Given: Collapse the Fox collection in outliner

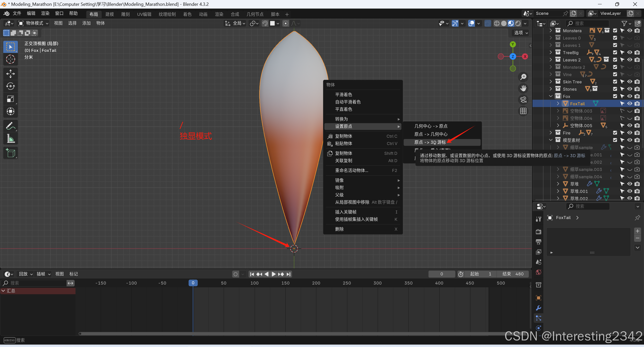Looking at the screenshot, I should point(551,96).
